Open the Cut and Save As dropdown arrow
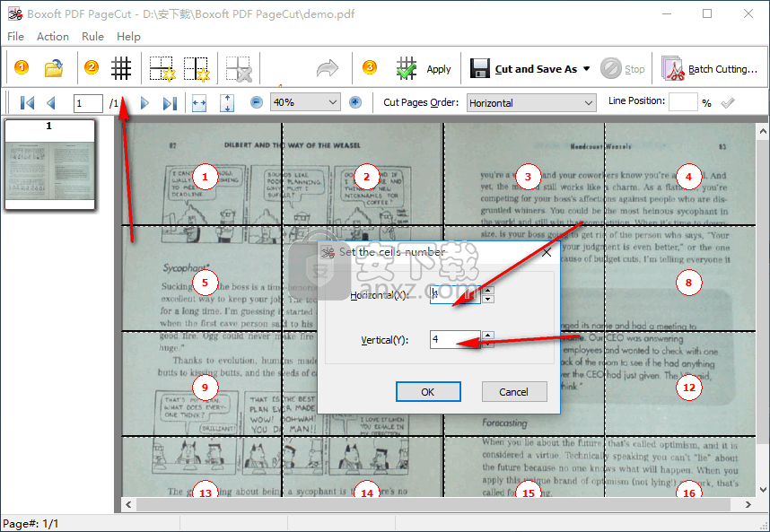Screen dimensions: 770x532 click(586, 69)
